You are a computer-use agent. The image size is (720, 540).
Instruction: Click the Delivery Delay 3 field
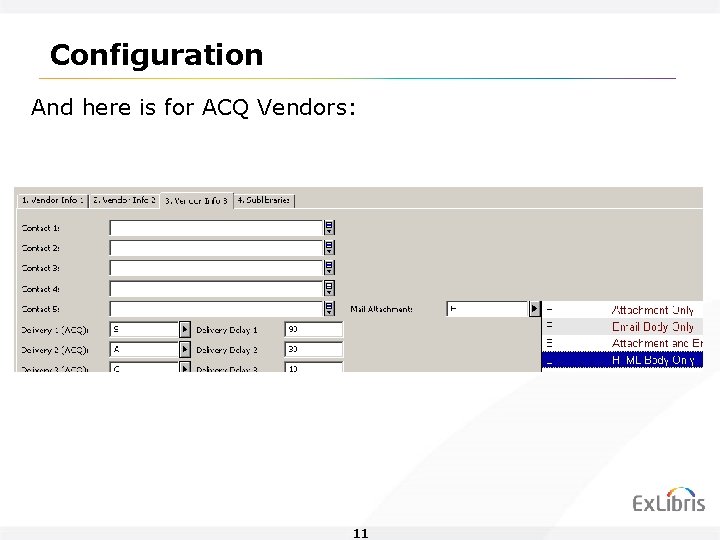[x=314, y=367]
